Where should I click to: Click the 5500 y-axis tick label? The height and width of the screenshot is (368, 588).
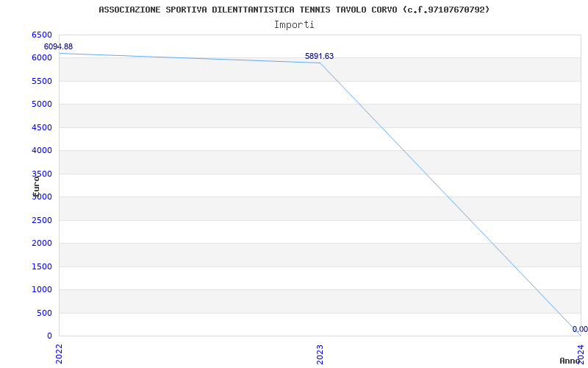click(42, 81)
